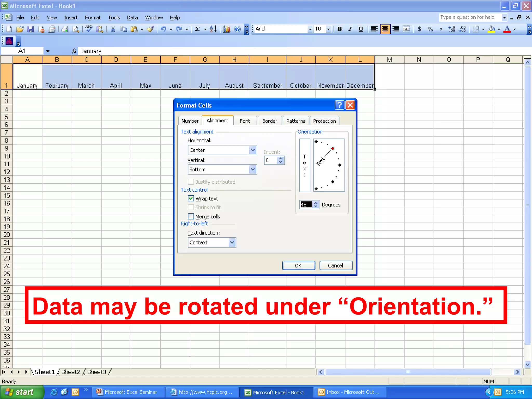Expand the Name Box dropdown arrow
The height and width of the screenshot is (399, 532).
coord(48,51)
